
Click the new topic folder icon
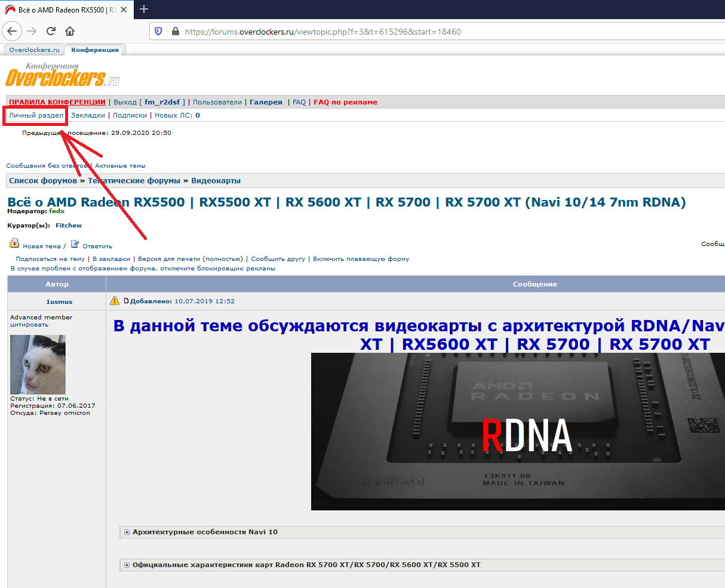point(14,244)
